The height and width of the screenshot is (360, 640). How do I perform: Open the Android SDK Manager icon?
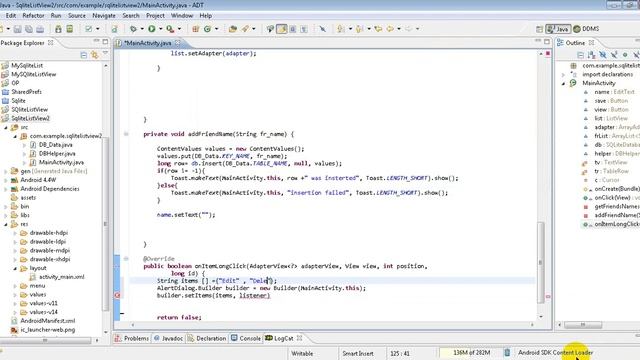(x=58, y=29)
